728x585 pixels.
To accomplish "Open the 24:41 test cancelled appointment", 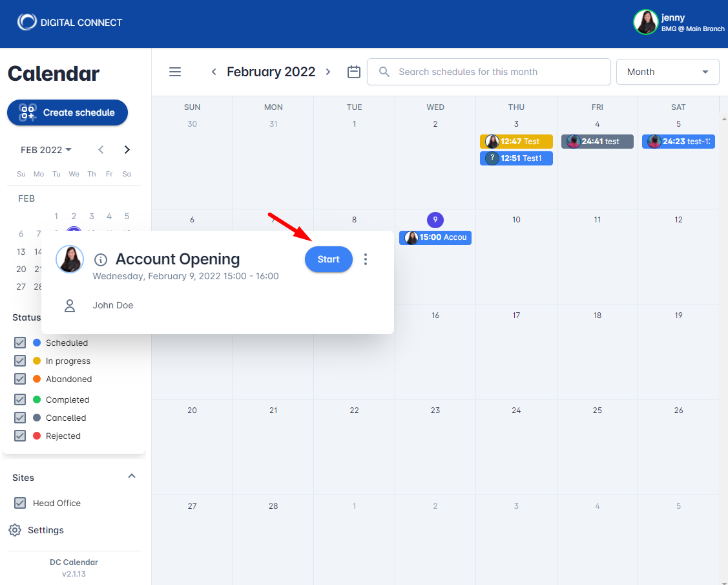I will coord(597,142).
